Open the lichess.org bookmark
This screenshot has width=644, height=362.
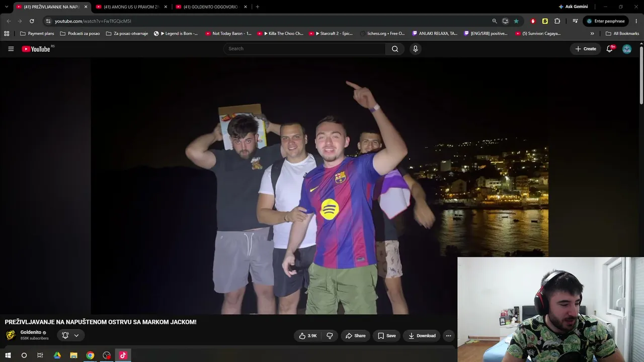(x=382, y=34)
